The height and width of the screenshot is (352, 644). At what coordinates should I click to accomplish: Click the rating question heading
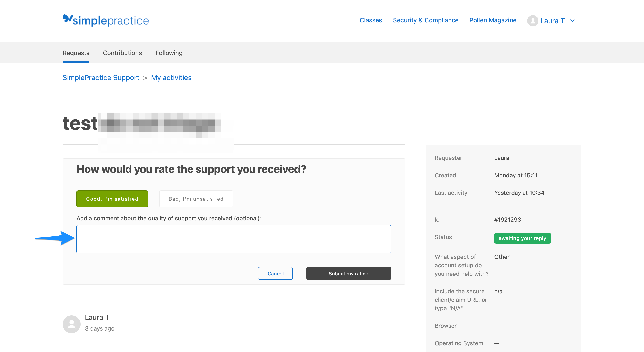pos(191,169)
